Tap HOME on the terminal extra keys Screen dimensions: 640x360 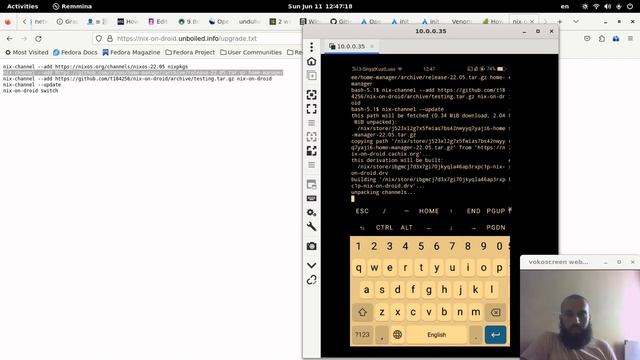pyautogui.click(x=429, y=211)
